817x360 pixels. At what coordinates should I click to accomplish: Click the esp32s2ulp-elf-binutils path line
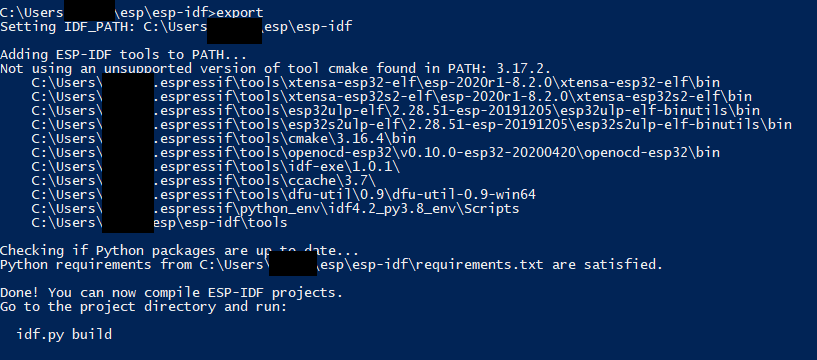pyautogui.click(x=412, y=125)
